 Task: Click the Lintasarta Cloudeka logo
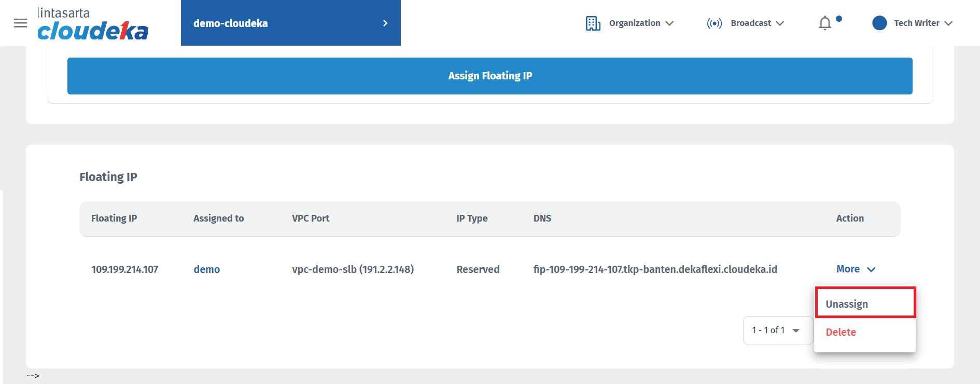click(92, 24)
